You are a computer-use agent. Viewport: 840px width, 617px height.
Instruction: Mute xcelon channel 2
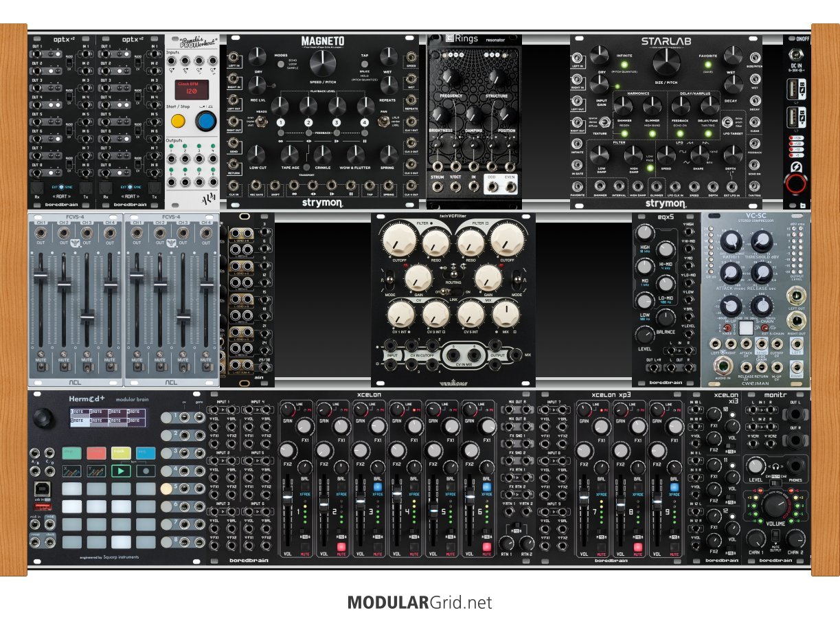click(x=341, y=548)
